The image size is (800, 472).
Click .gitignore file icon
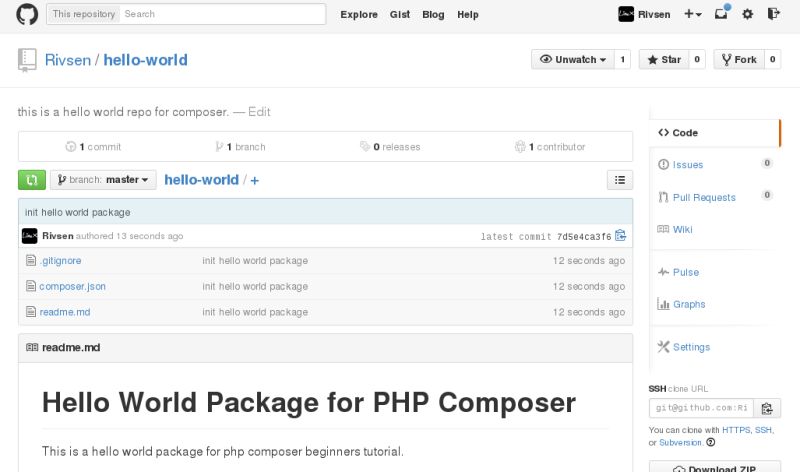(31, 260)
